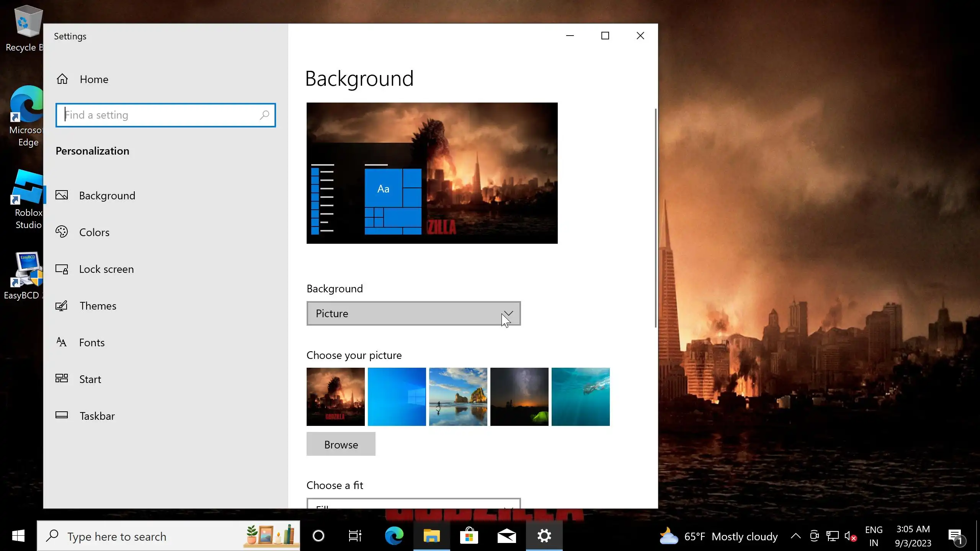The height and width of the screenshot is (551, 980).
Task: Open File Explorer from the taskbar
Action: pos(431,536)
